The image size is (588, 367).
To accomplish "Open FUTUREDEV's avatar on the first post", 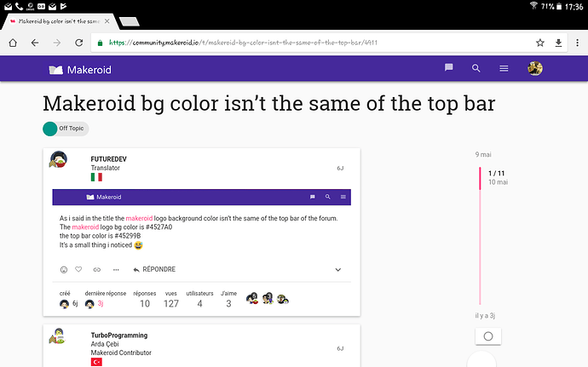I will [59, 159].
